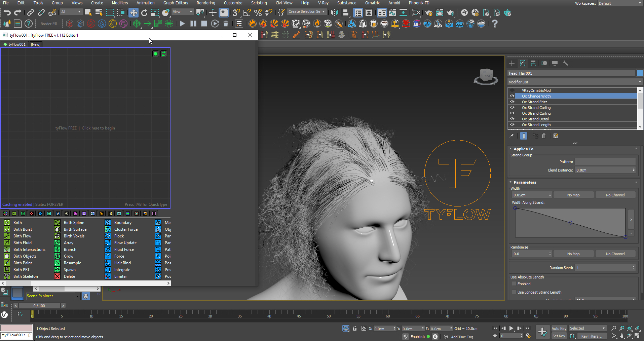644x341 pixels.
Task: Click the 0 / 100 time slider
Action: [39, 306]
